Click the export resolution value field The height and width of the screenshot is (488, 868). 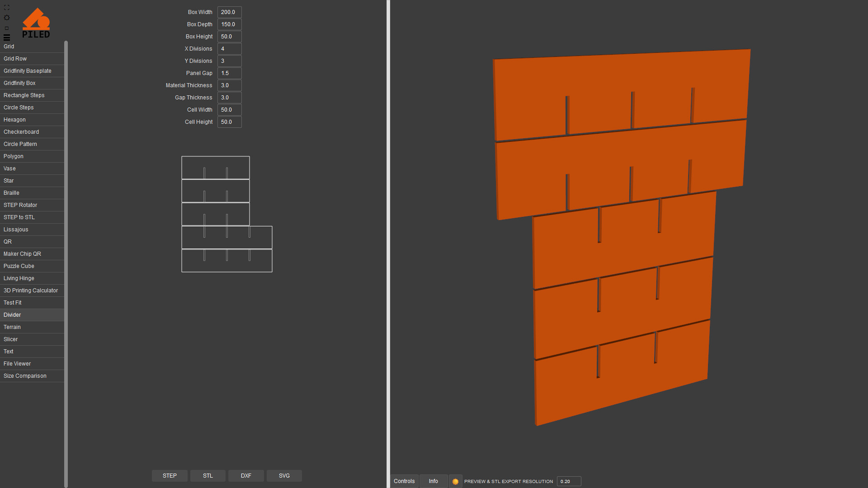[x=568, y=482]
